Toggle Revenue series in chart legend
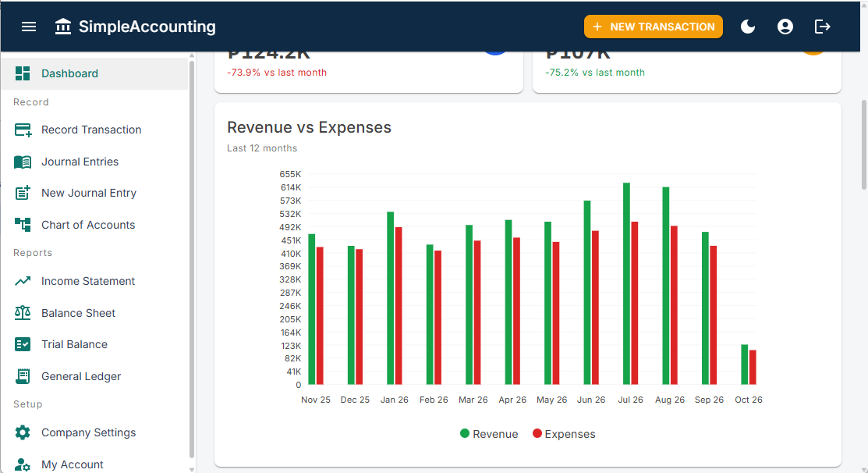Viewport: 868px width, 473px height. point(489,434)
